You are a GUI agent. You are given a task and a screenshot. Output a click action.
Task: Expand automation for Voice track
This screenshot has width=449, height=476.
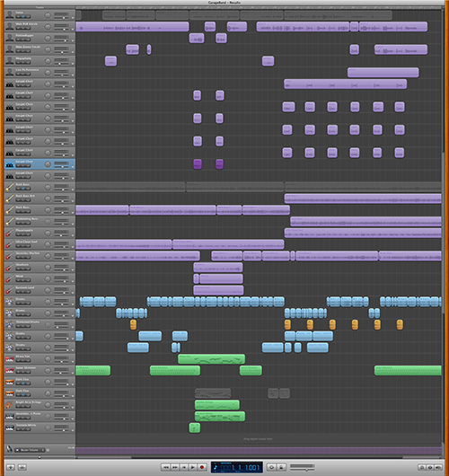73,18
